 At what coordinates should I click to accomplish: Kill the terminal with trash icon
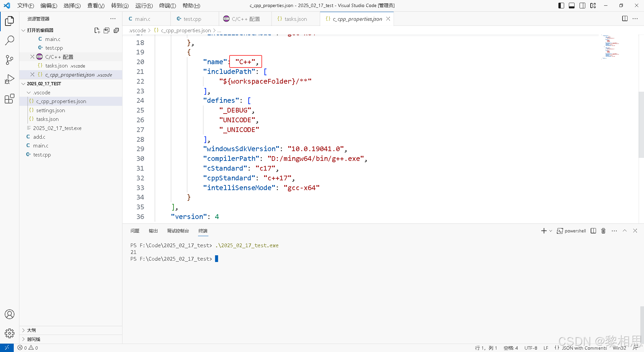click(x=603, y=231)
